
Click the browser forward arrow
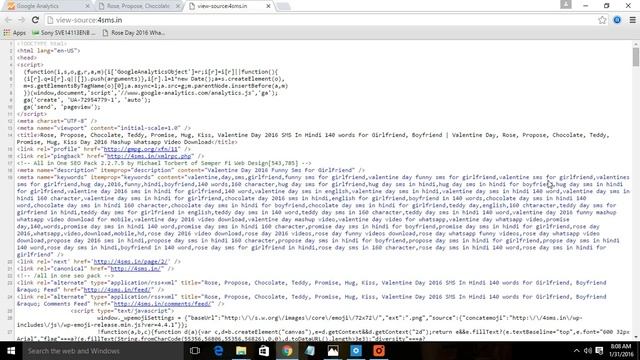click(x=22, y=20)
